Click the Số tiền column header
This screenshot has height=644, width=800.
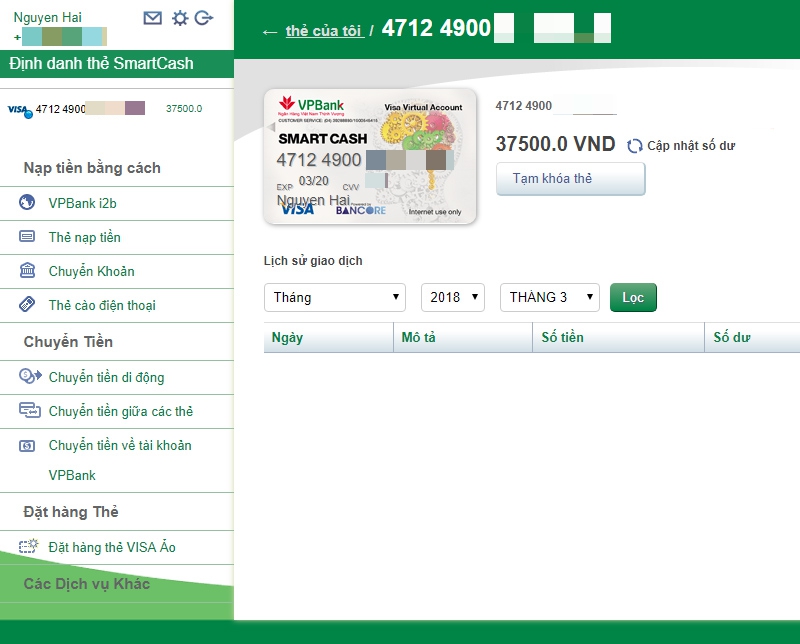(618, 337)
